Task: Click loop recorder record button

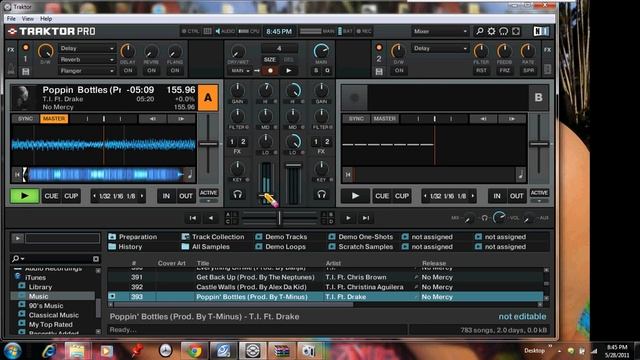Action: [270, 71]
